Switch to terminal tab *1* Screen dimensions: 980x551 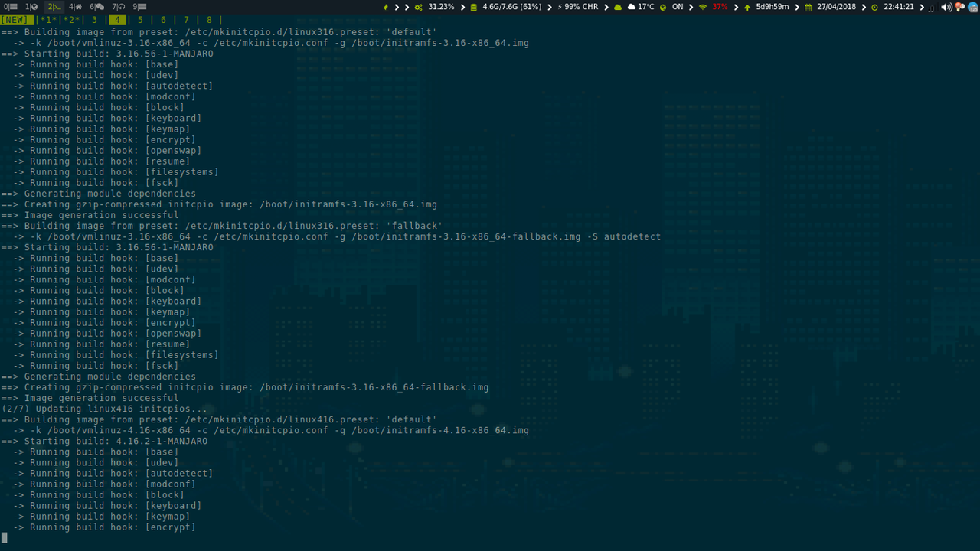(47, 20)
